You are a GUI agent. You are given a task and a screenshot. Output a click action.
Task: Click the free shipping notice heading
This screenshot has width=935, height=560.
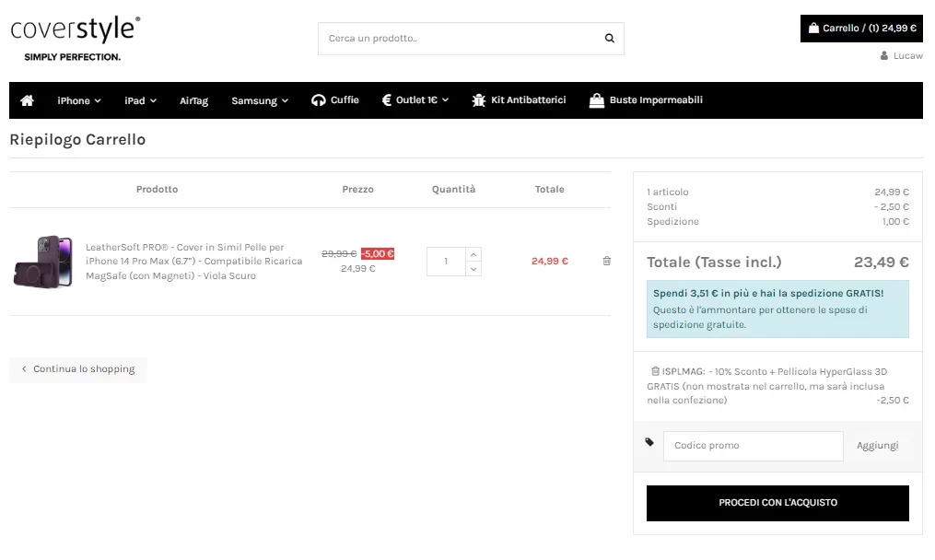pos(768,293)
